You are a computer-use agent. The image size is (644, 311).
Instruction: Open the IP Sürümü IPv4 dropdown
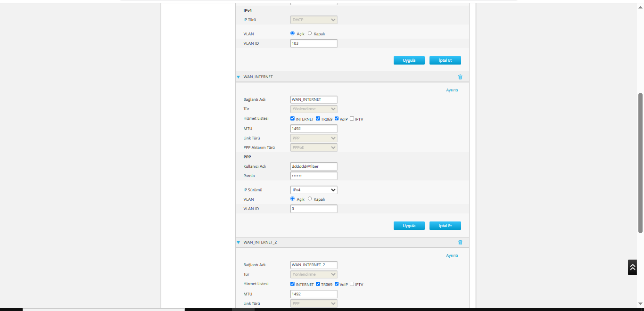(314, 190)
